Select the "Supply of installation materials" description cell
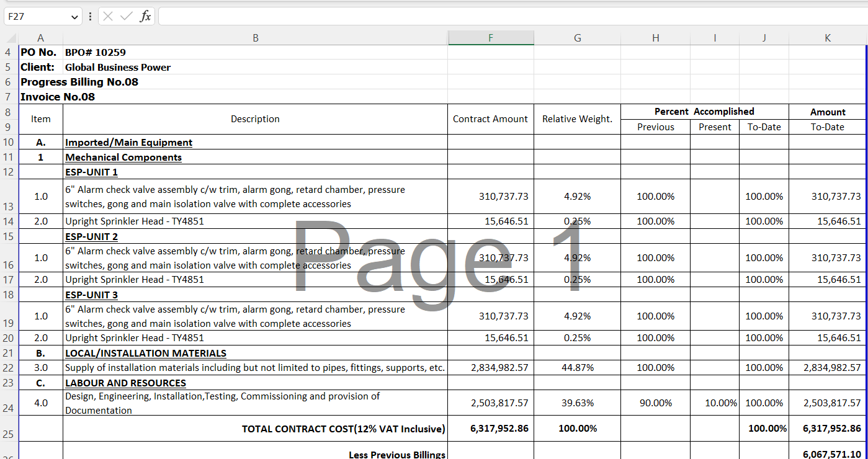This screenshot has width=868, height=459. (255, 368)
